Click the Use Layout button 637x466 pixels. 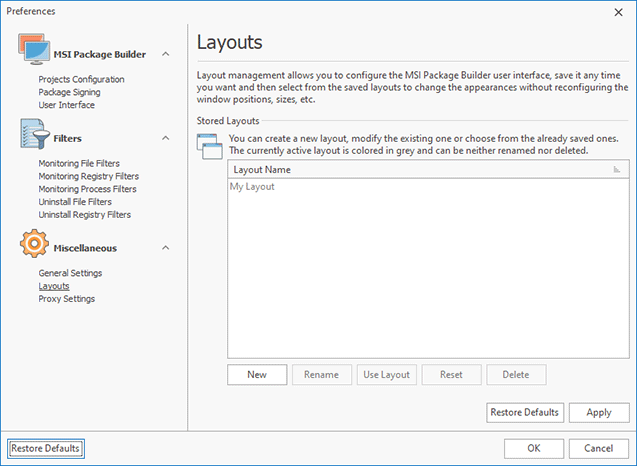pyautogui.click(x=387, y=375)
